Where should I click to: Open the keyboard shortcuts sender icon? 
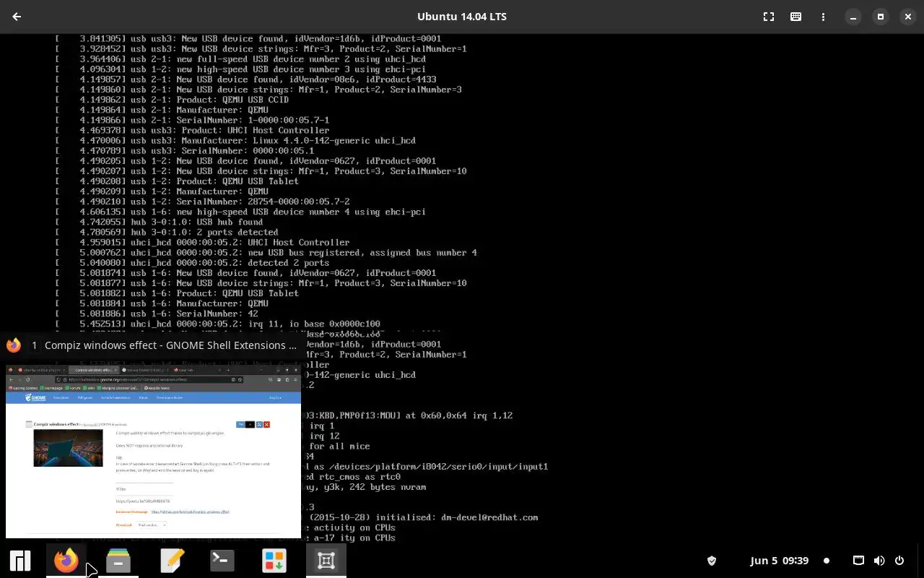click(796, 17)
